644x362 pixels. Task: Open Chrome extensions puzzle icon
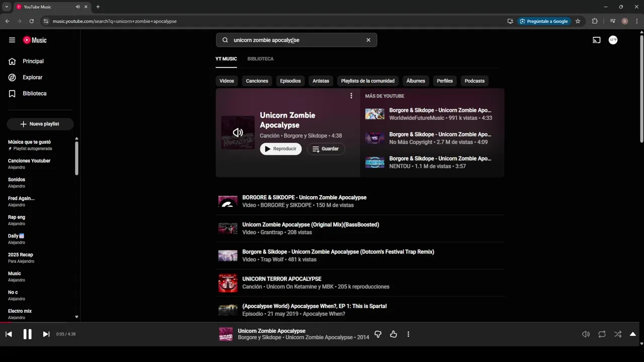(x=595, y=21)
